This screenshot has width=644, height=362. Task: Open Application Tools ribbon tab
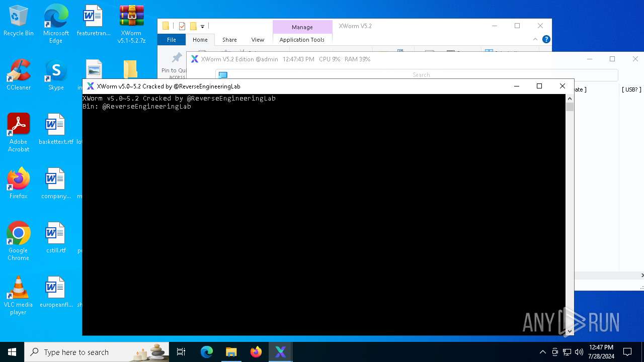pyautogui.click(x=302, y=40)
